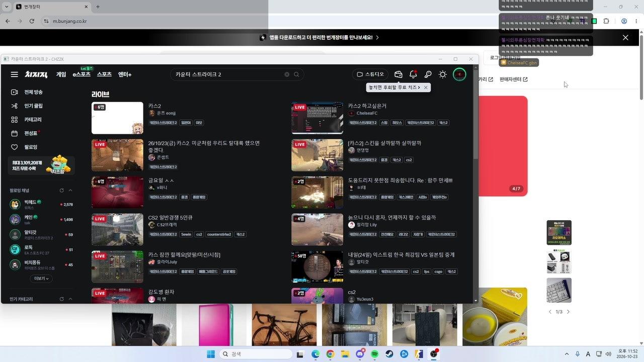Open Discord from the taskbar

tap(360, 354)
